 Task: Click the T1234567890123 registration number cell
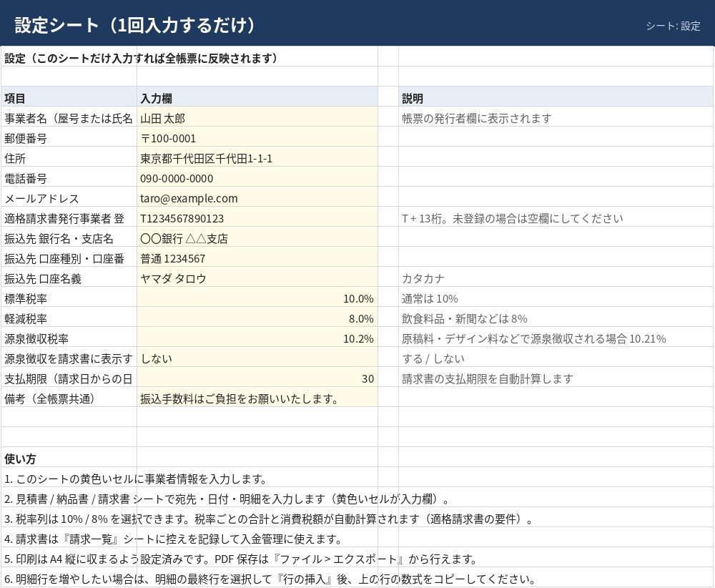pyautogui.click(x=257, y=217)
